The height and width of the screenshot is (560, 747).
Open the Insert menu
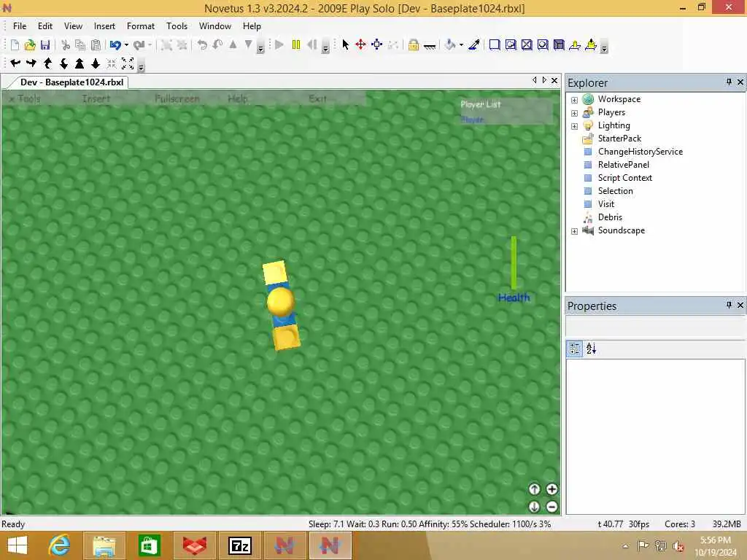104,26
